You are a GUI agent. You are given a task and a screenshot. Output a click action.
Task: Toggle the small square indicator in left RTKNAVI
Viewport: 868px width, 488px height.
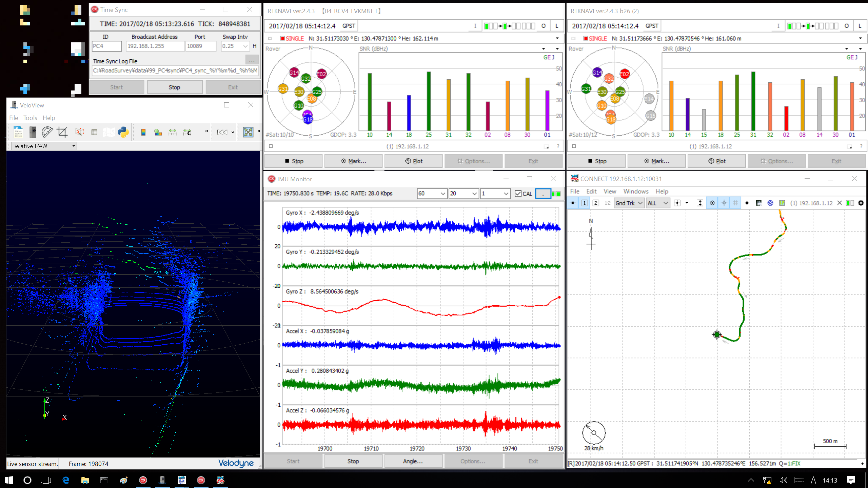click(x=271, y=146)
